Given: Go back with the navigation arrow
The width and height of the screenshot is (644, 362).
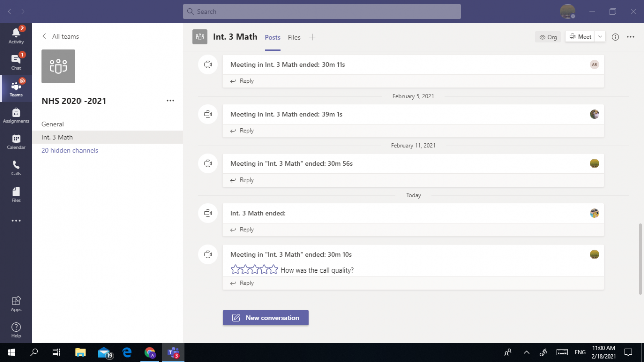Looking at the screenshot, I should click(x=10, y=11).
